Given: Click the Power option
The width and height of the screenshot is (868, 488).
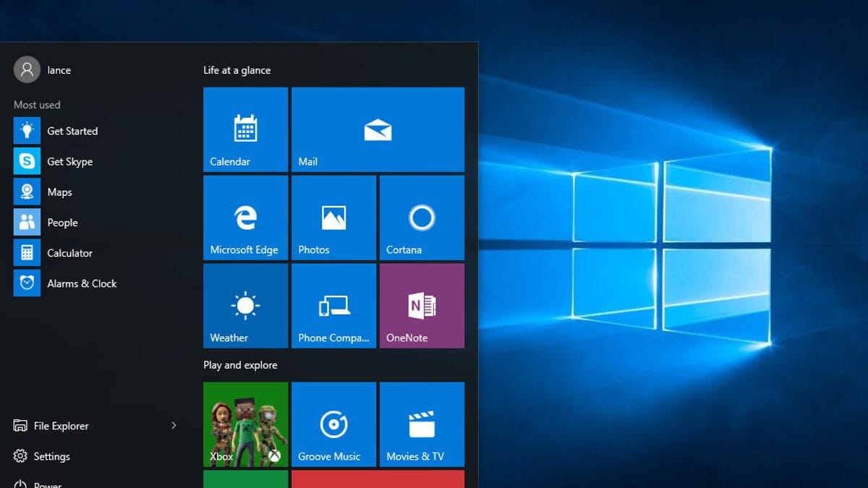Looking at the screenshot, I should (48, 483).
